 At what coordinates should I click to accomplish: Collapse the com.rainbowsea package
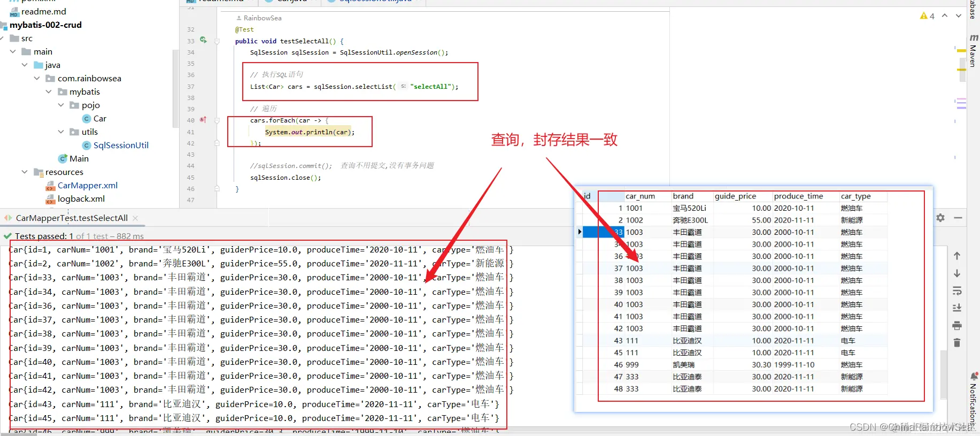coord(37,78)
